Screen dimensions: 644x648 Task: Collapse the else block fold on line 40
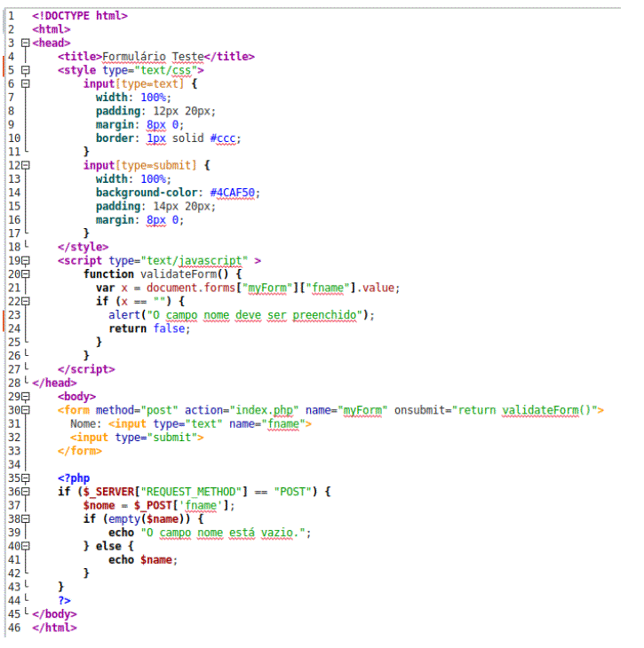coord(25,546)
